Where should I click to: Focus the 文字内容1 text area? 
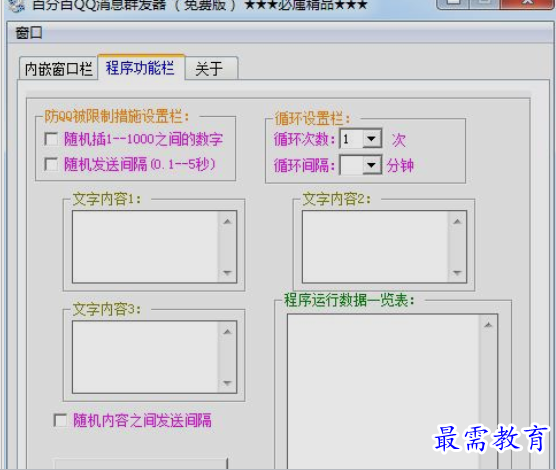click(x=145, y=247)
